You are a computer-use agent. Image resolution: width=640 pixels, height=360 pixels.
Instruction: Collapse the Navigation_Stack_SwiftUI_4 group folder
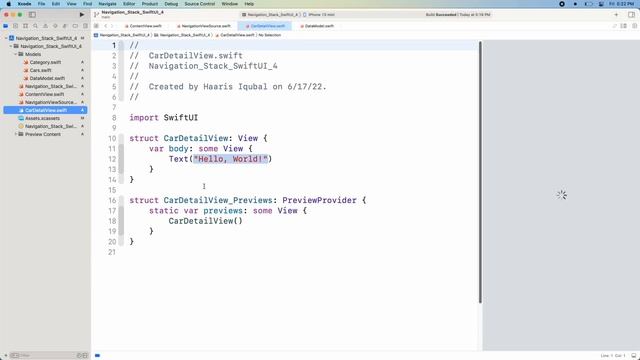(x=11, y=46)
